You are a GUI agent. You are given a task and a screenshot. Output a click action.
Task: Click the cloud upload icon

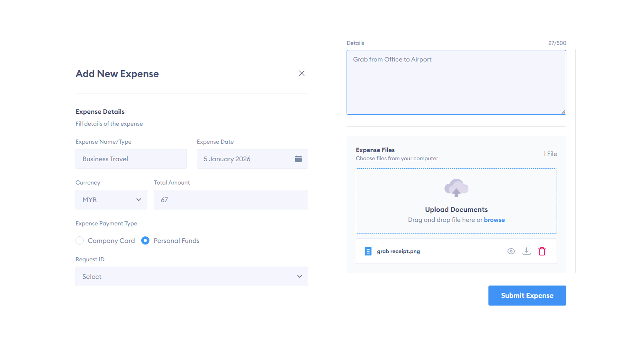[456, 188]
